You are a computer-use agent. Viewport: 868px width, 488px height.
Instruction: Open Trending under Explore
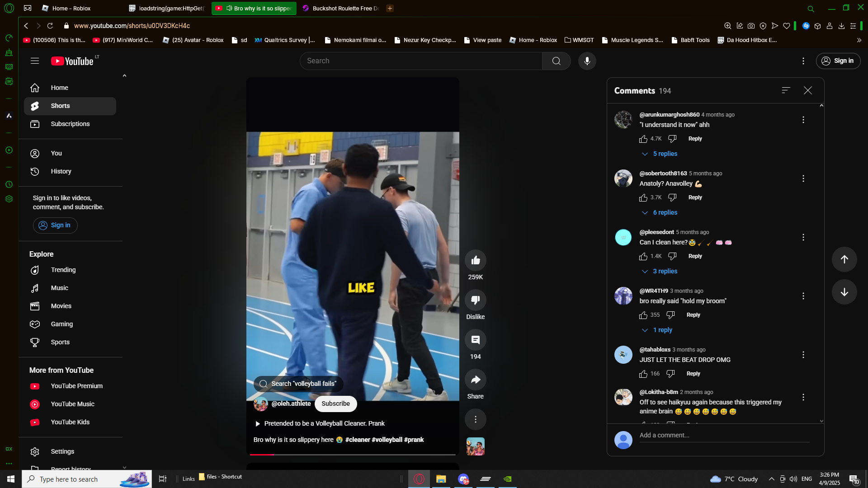pos(70,270)
